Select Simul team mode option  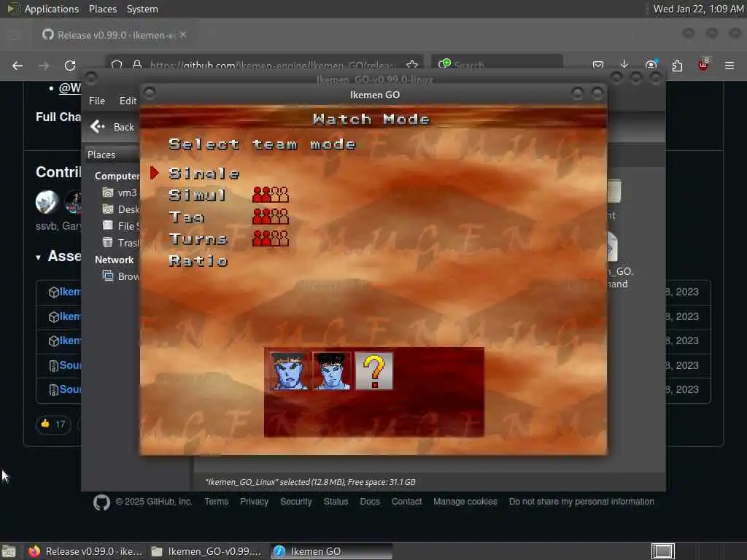coord(197,195)
